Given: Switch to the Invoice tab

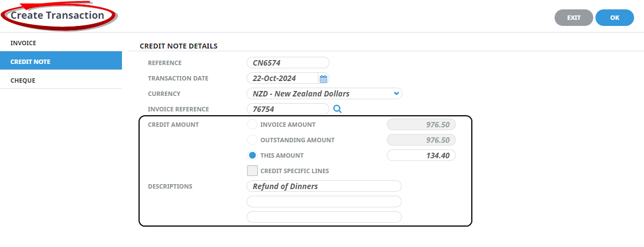Looking at the screenshot, I should coord(61,43).
